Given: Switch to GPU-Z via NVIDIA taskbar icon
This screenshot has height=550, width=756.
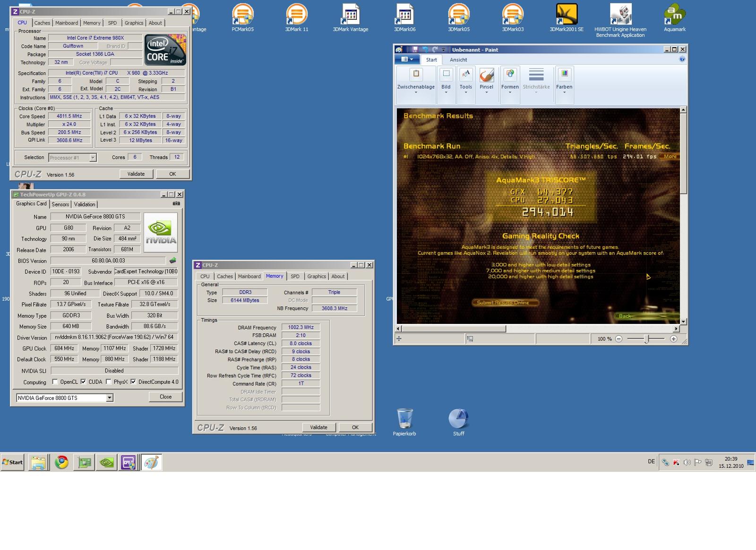Looking at the screenshot, I should [x=107, y=462].
